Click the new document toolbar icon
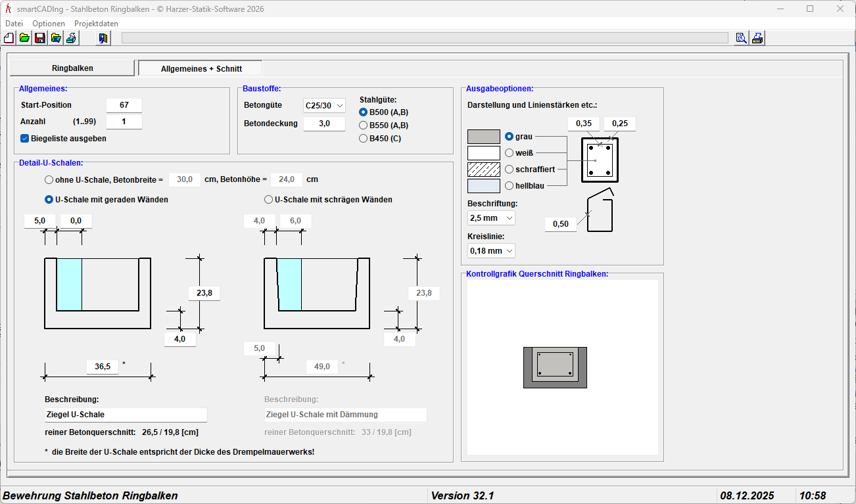The height and width of the screenshot is (504, 856). [9, 38]
